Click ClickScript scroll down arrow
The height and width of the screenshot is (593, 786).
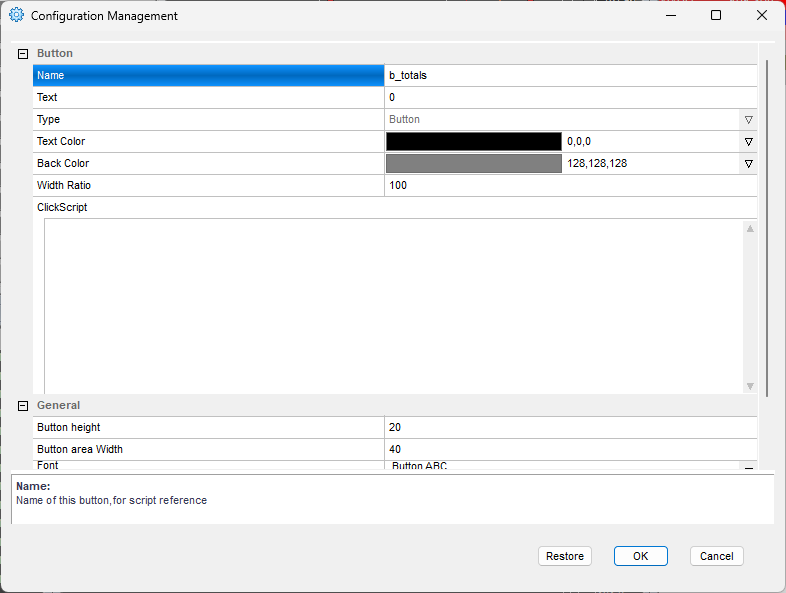pyautogui.click(x=750, y=386)
